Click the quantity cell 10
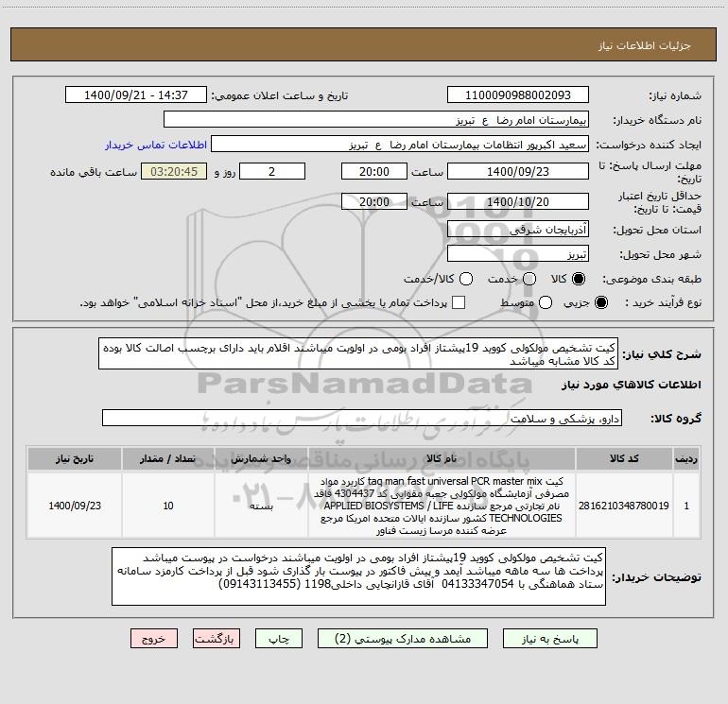Viewport: 728px width, 704px height. (168, 506)
